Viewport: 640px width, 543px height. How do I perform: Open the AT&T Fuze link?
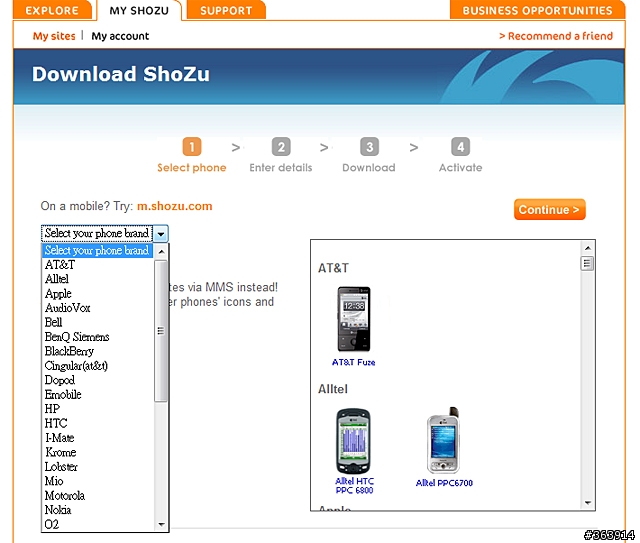pos(353,362)
